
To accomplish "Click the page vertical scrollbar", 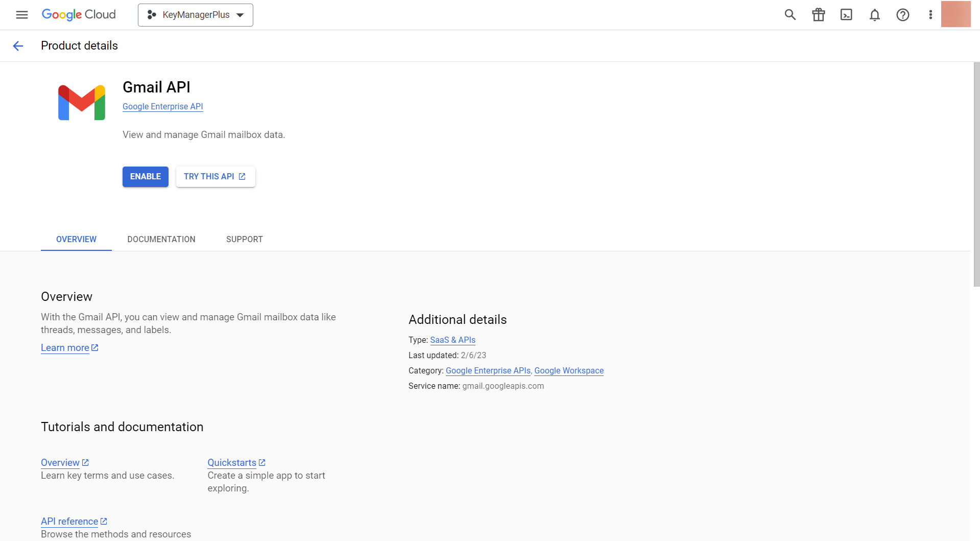I will click(976, 174).
